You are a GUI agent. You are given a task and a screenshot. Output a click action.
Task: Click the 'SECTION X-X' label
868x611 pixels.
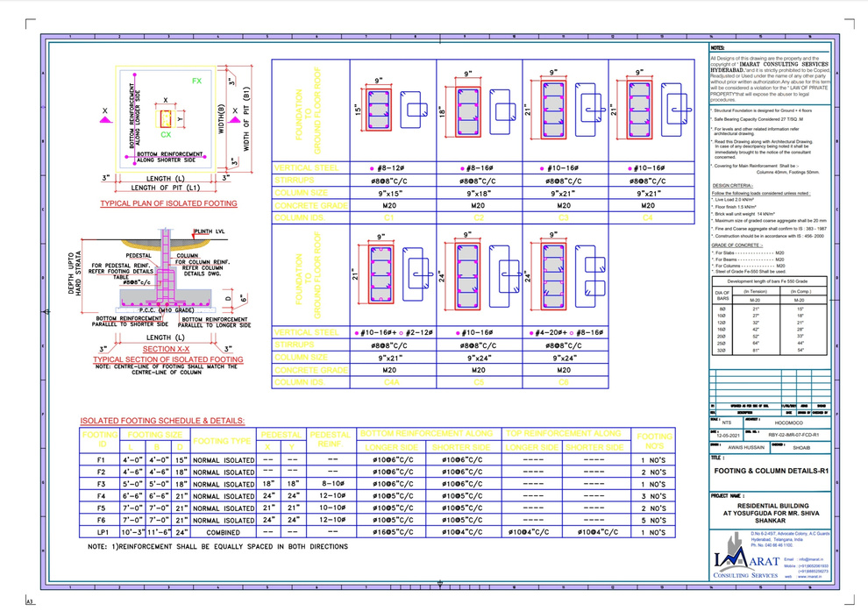166,349
